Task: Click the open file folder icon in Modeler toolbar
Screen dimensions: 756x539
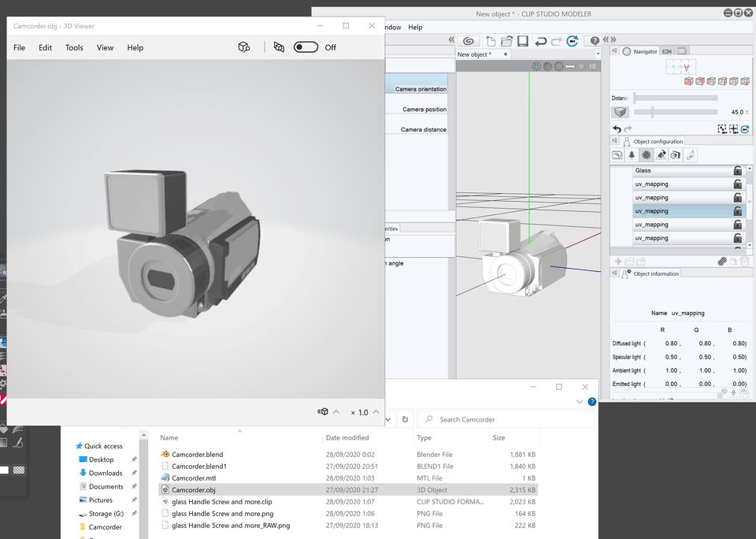Action: click(x=505, y=41)
